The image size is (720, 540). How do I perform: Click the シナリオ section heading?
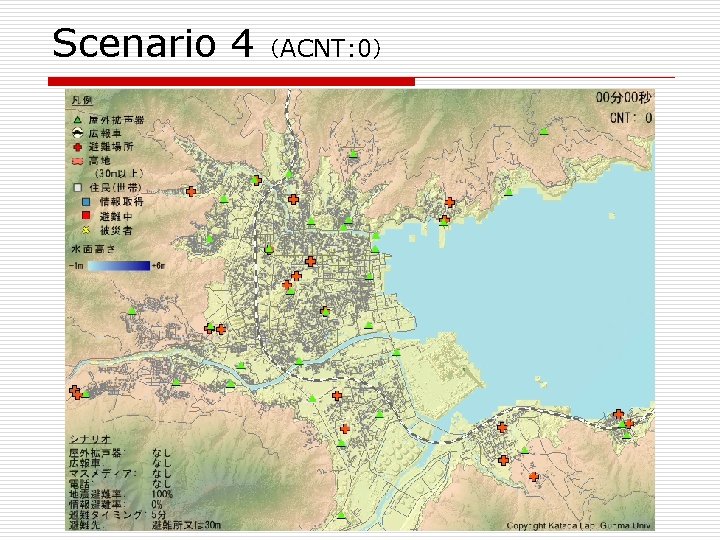(90, 439)
